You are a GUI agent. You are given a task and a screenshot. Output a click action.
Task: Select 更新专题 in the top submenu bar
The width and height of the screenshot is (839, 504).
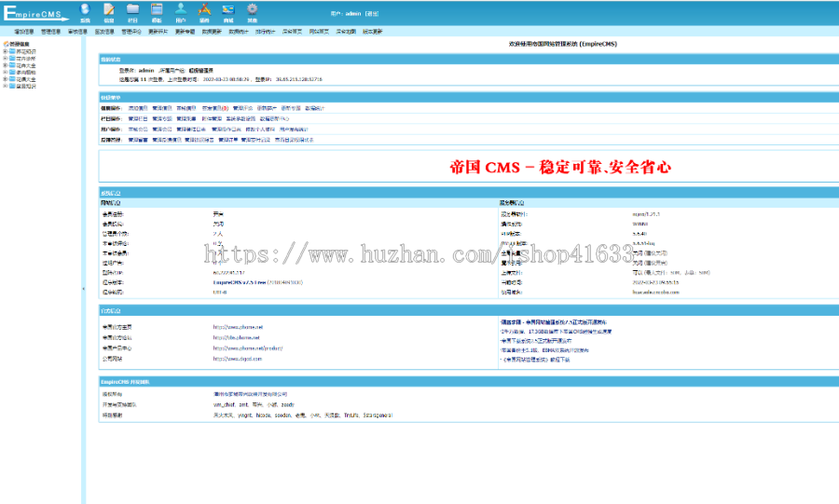(x=185, y=32)
